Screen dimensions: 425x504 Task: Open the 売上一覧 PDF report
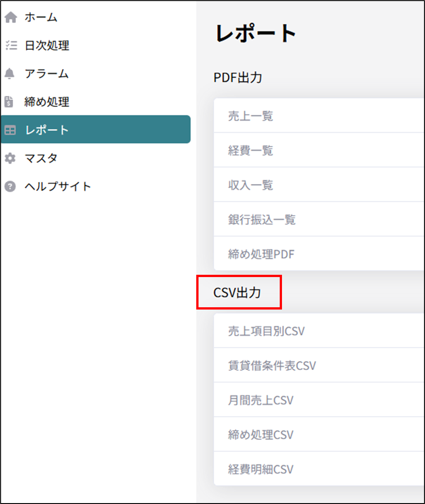(250, 116)
